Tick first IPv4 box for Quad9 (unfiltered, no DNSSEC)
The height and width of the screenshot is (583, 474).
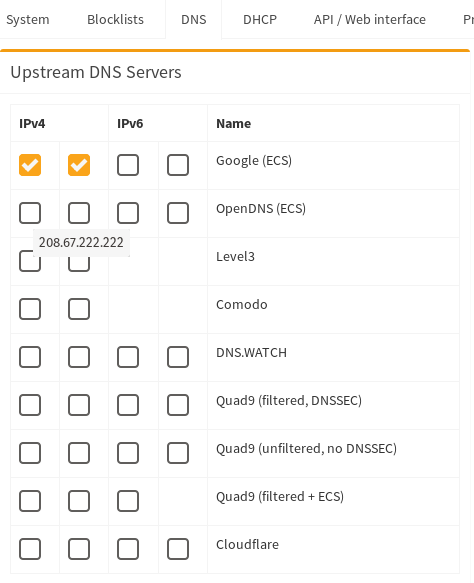(x=30, y=452)
